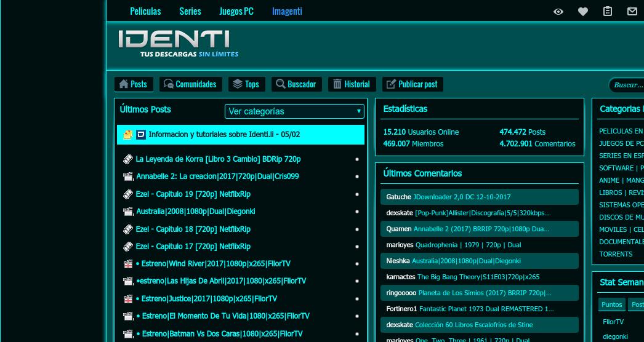This screenshot has height=342, width=644.
Task: Open Estreno Justice 2017 post
Action: pos(207,299)
